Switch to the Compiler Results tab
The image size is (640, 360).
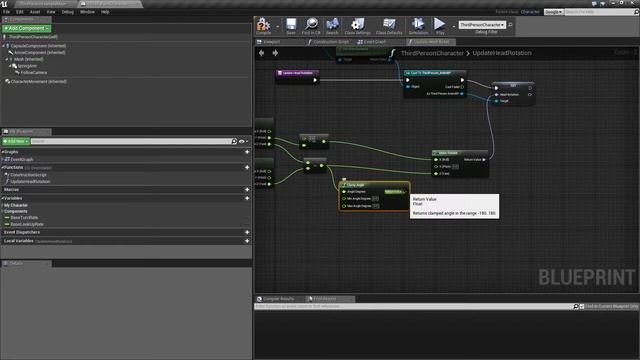click(x=278, y=299)
